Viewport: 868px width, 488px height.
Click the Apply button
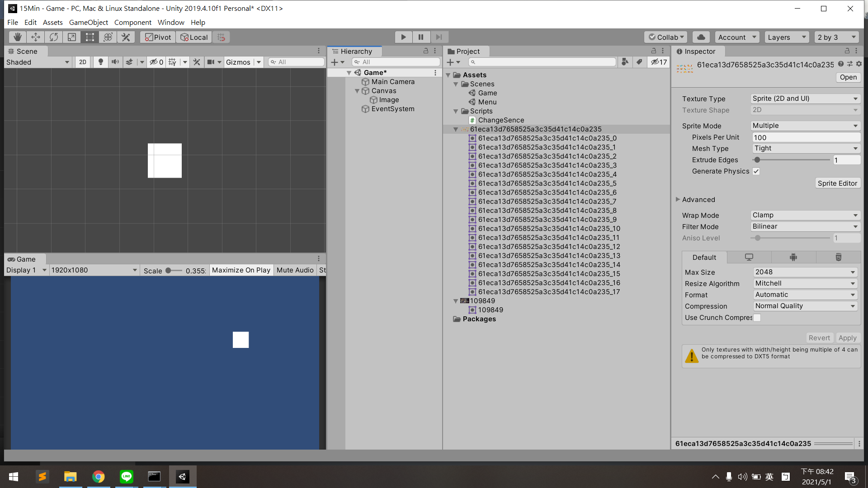tap(847, 338)
